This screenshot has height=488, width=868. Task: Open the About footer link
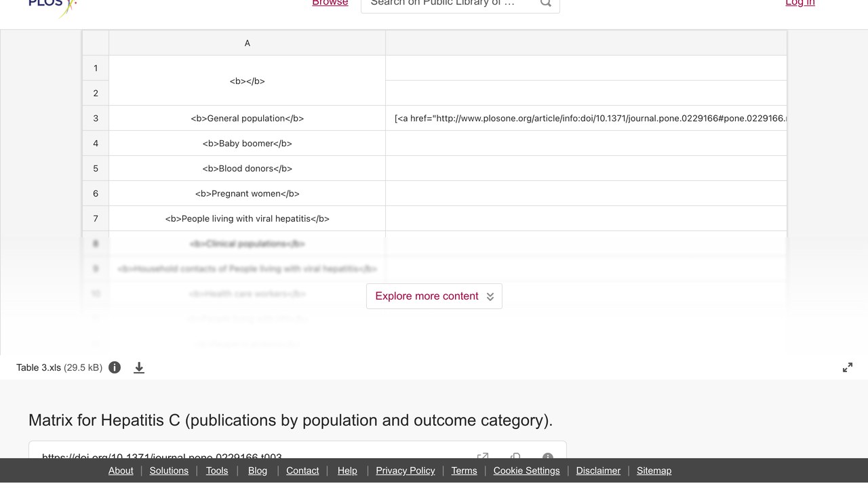pyautogui.click(x=121, y=470)
